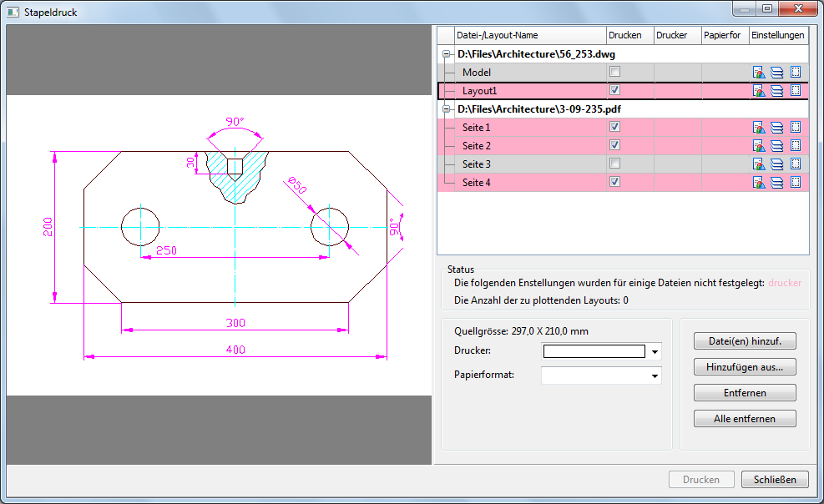
Task: Open the Drucker dropdown list
Action: point(655,352)
